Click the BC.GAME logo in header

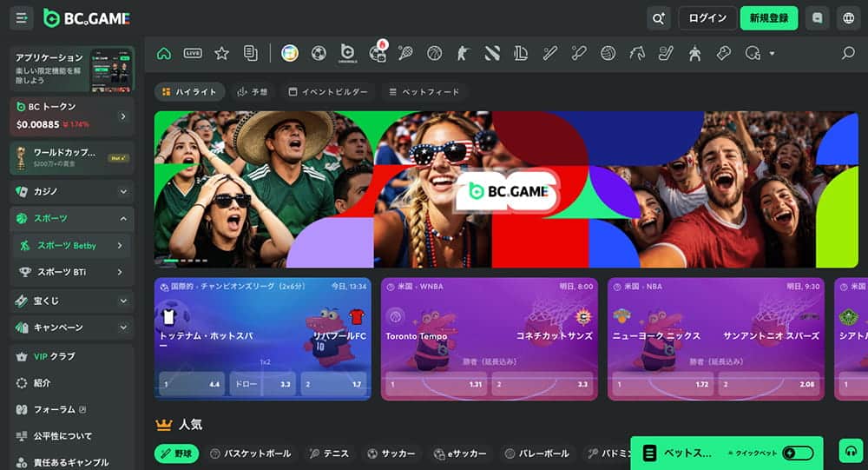coord(86,18)
